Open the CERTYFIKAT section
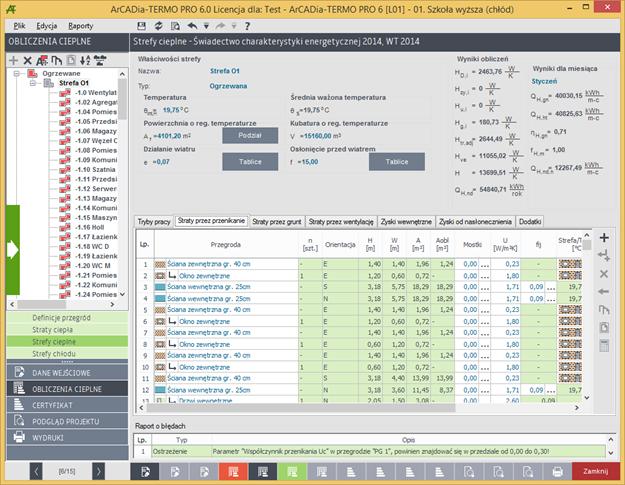The image size is (625, 485). pos(67,405)
